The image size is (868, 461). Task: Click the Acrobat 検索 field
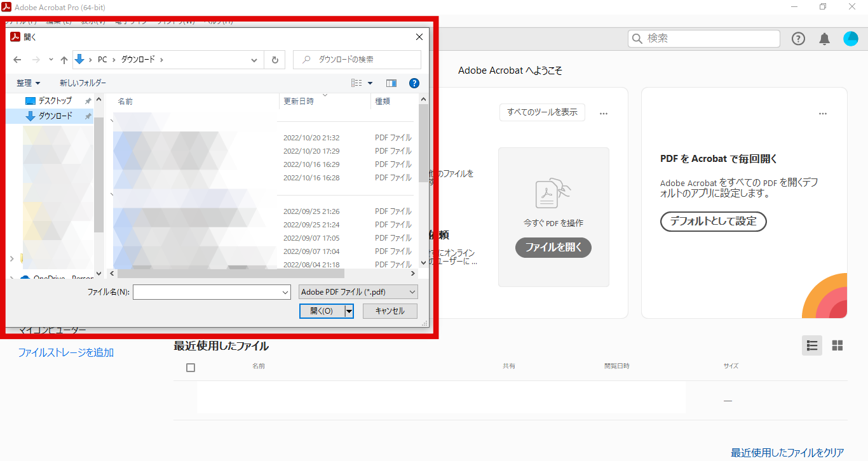704,39
